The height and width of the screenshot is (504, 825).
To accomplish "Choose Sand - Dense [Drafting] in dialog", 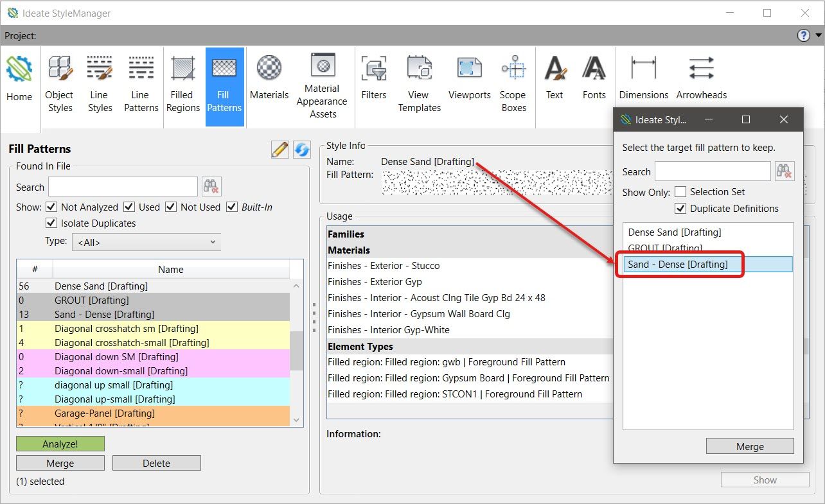I will tap(708, 264).
